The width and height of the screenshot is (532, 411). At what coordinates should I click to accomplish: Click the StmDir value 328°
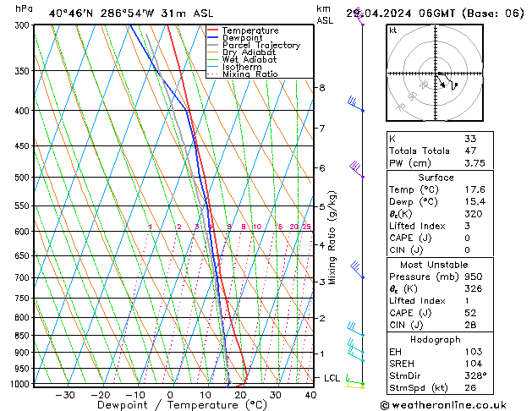point(475,375)
